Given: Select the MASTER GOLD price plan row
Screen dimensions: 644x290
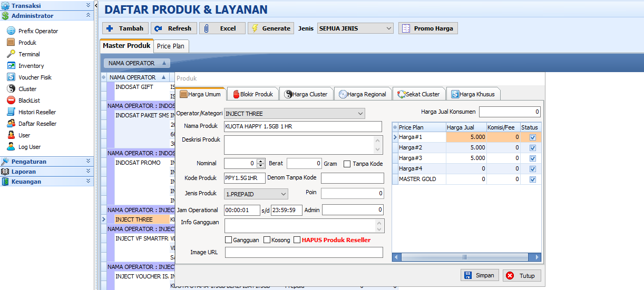Looking at the screenshot, I should pyautogui.click(x=466, y=179).
